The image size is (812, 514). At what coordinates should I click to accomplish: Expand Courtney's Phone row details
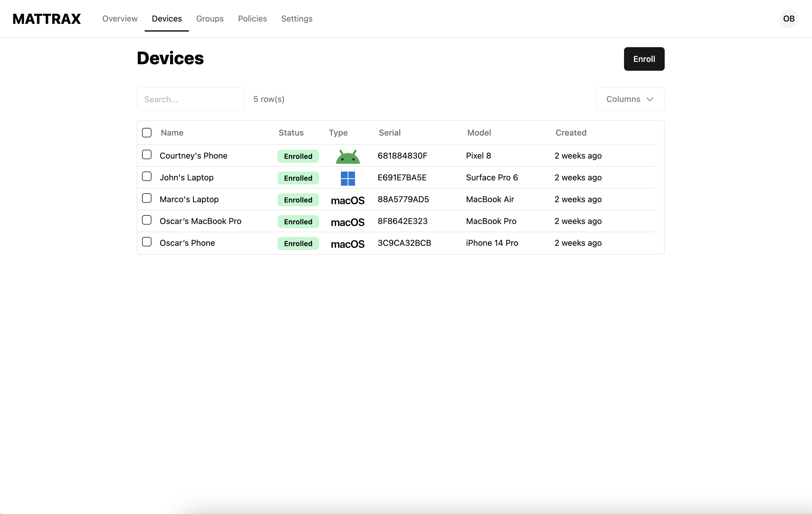(x=194, y=156)
